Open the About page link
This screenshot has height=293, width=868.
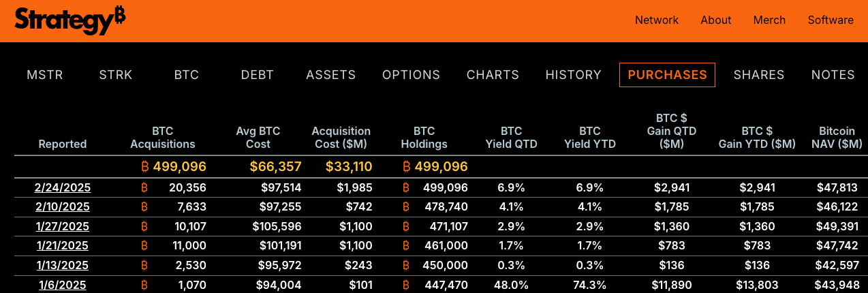[x=716, y=20]
